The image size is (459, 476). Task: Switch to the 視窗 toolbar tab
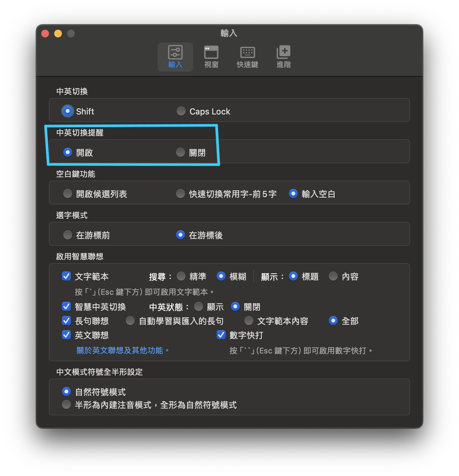coord(211,57)
